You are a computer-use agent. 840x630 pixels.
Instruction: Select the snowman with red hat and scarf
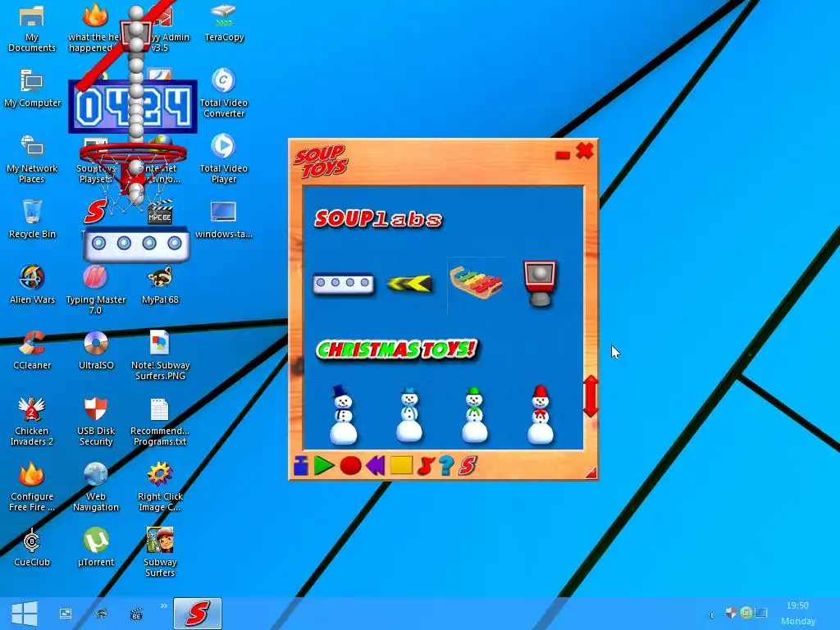click(x=540, y=414)
